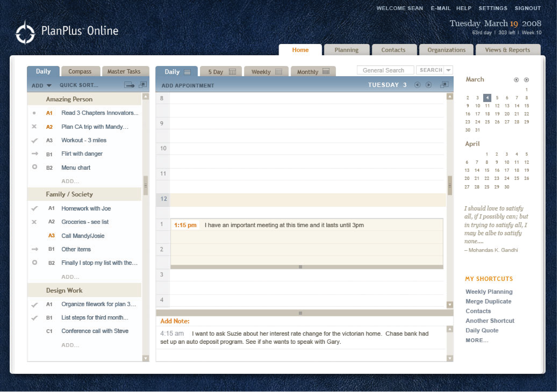Click ADD APPOINTMENT button
Screen dimensions: 557x392
[x=188, y=86]
